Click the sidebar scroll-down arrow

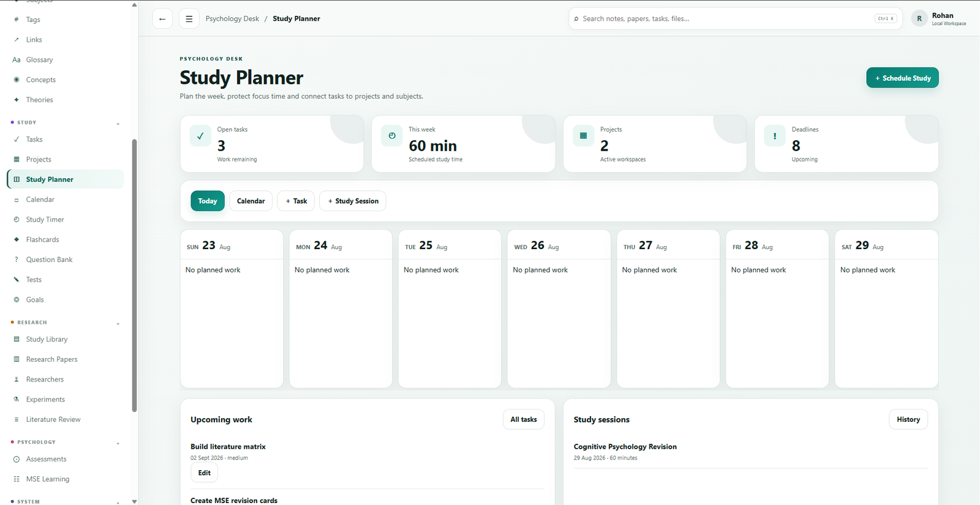[134, 501]
